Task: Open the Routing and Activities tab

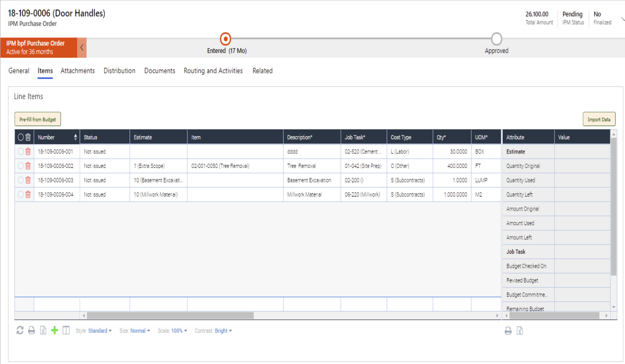Action: click(x=213, y=71)
